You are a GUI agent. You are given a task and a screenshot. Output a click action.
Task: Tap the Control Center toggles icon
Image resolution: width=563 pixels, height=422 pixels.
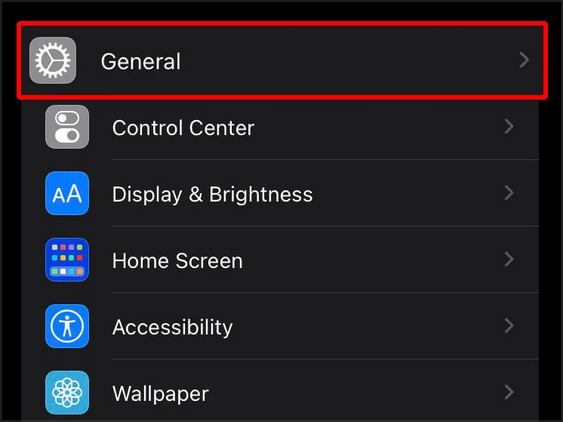[x=67, y=127]
